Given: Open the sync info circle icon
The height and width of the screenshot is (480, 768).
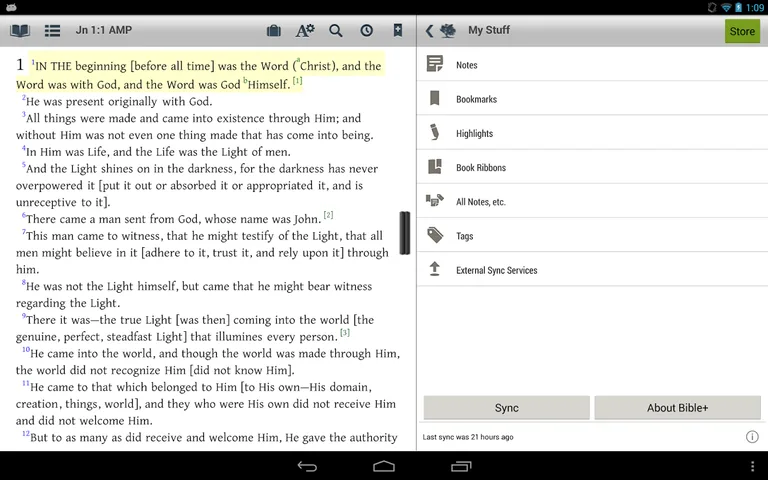Looking at the screenshot, I should [x=752, y=436].
